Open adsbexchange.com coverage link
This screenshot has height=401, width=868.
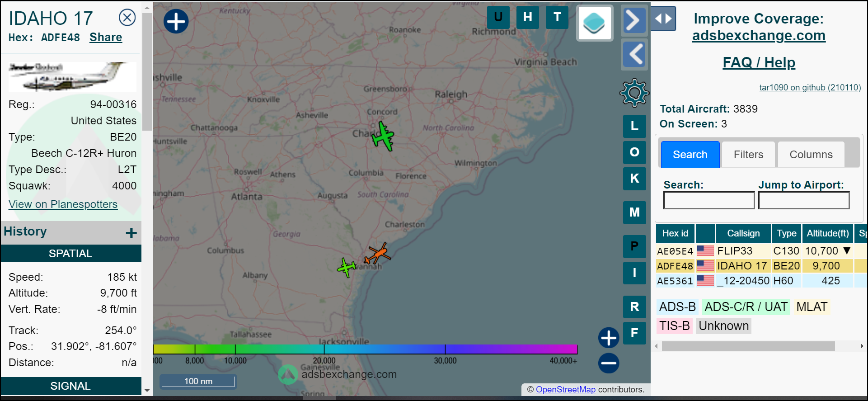[x=759, y=35]
